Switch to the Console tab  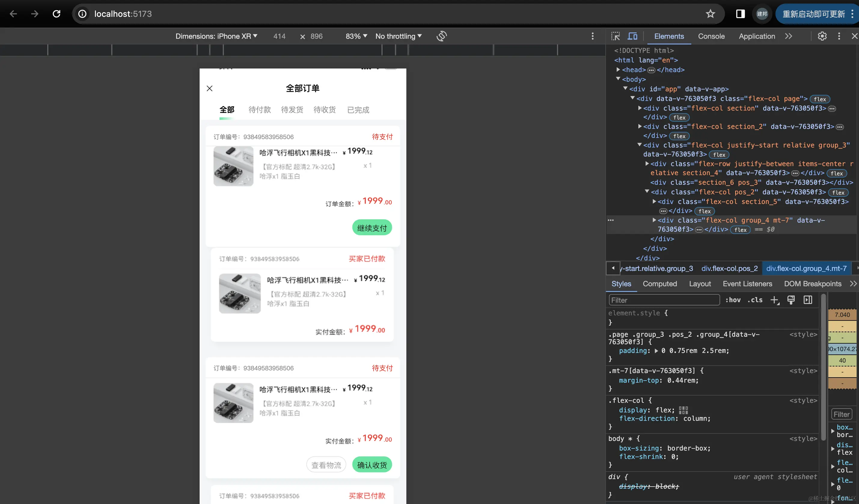pyautogui.click(x=711, y=36)
